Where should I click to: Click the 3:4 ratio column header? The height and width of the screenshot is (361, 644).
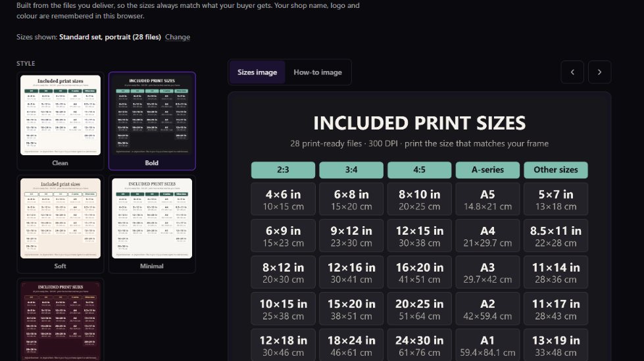351,170
